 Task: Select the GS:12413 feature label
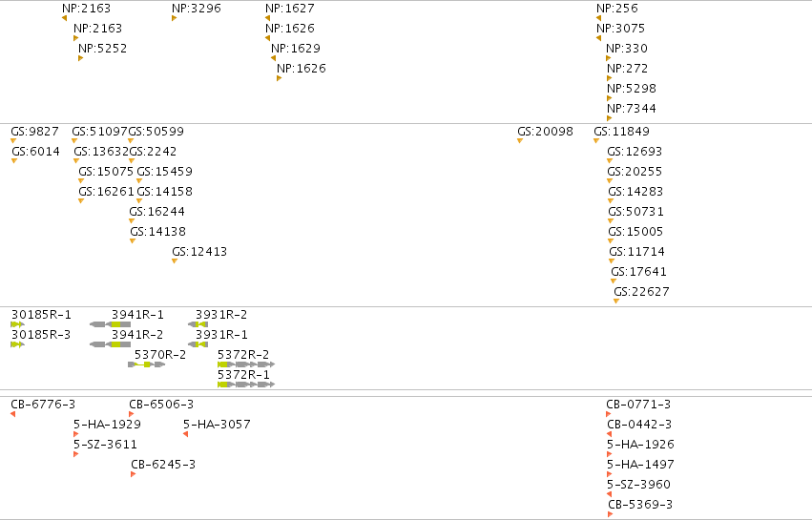click(x=199, y=252)
